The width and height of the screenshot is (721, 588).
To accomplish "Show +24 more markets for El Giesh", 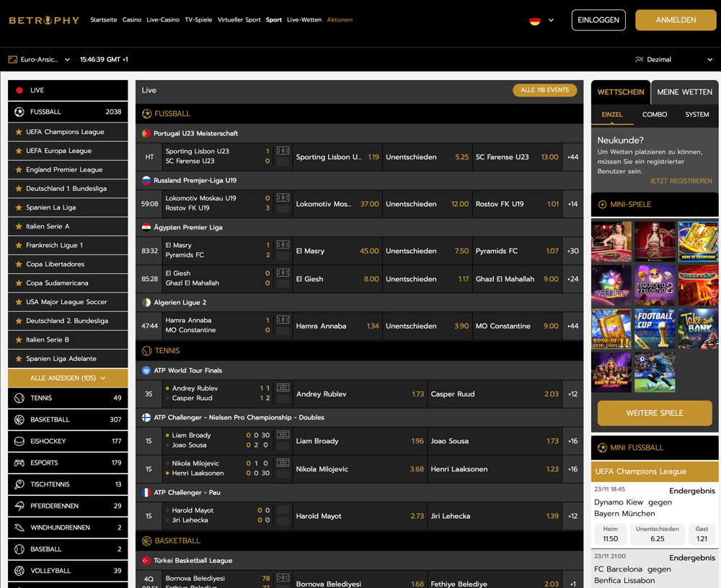I will pyautogui.click(x=572, y=279).
